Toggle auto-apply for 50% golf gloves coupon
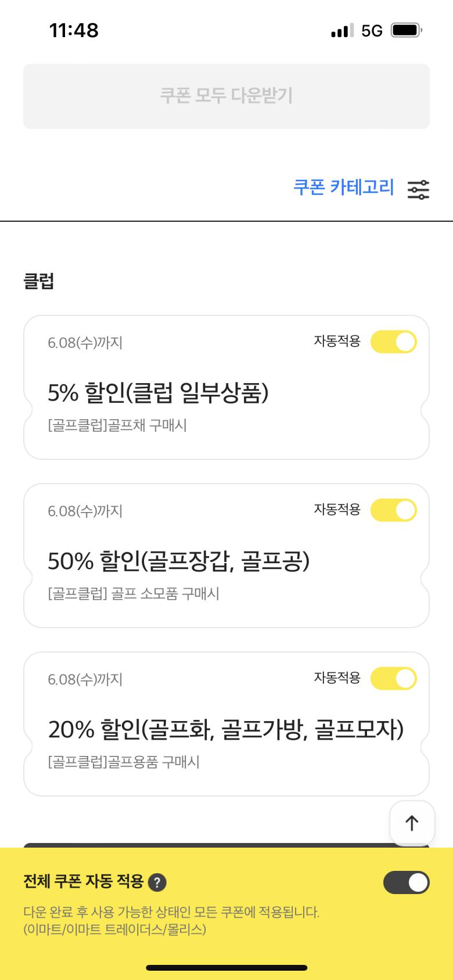The width and height of the screenshot is (453, 980). pos(394,510)
